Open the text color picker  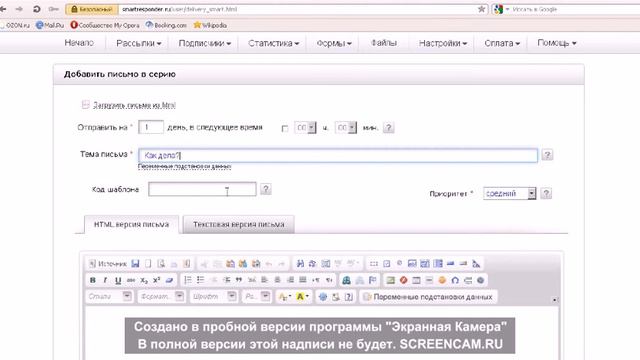point(284,297)
